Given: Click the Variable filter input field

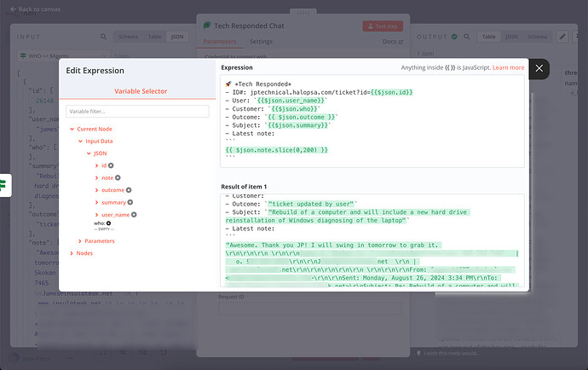Looking at the screenshot, I should coord(137,112).
